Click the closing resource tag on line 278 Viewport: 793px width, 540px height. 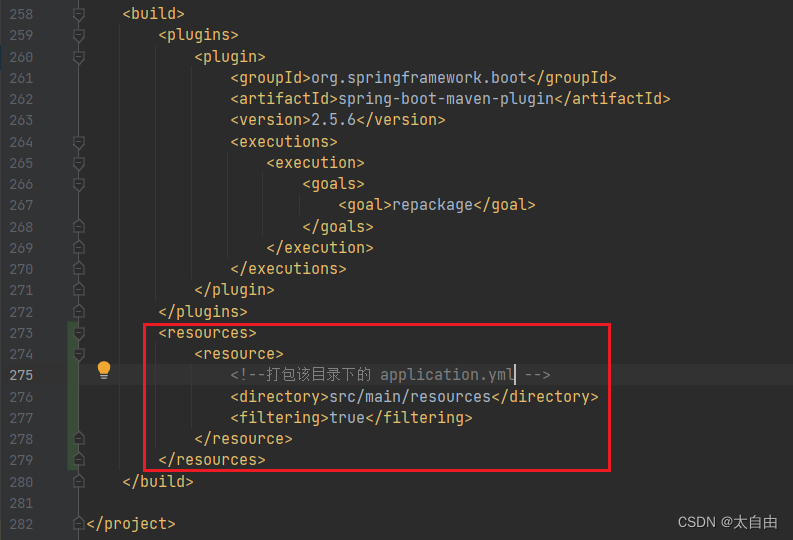[x=244, y=438]
